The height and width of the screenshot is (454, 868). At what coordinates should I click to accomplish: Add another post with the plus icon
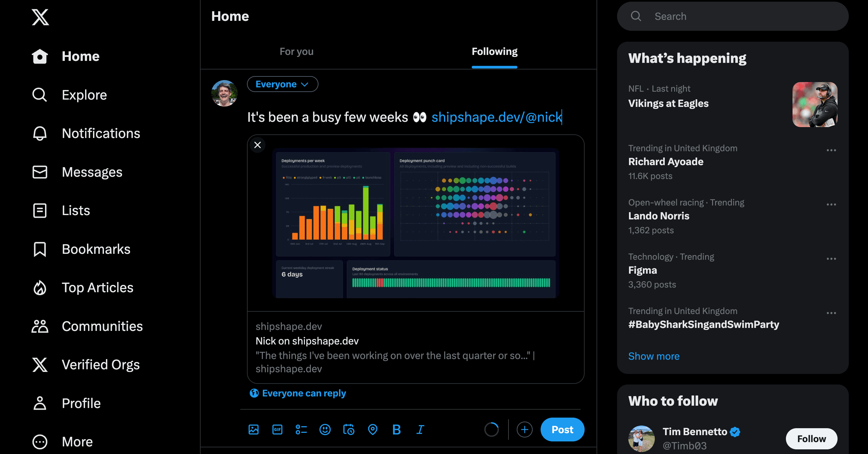[x=525, y=430]
